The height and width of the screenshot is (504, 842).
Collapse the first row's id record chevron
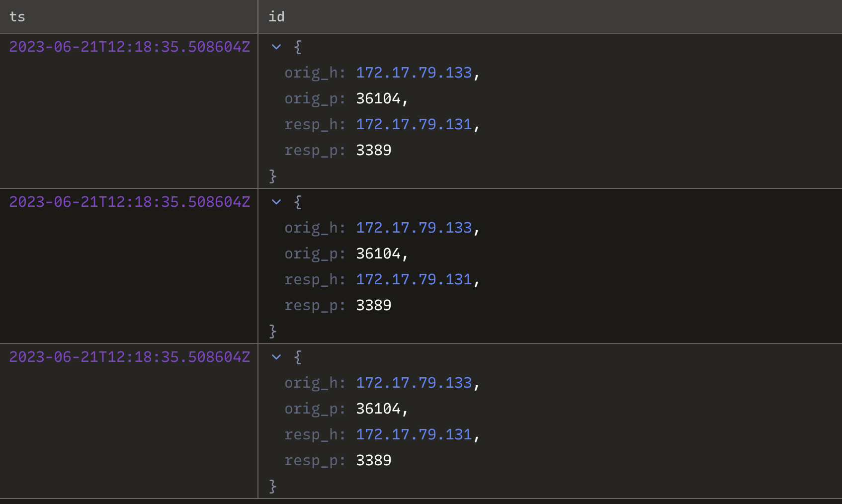[x=276, y=47]
